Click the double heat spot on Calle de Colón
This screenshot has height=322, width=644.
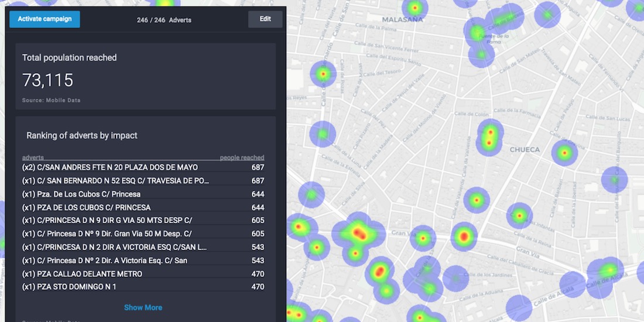coord(489,137)
